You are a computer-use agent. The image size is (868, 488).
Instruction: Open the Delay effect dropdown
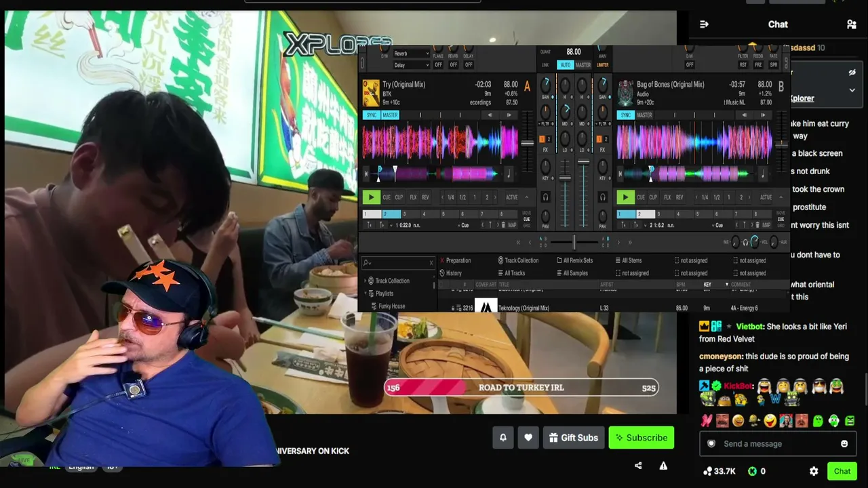411,65
